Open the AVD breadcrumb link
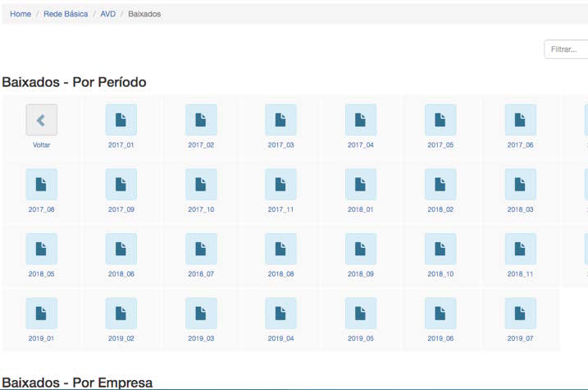This screenshot has width=588, height=390. 107,14
